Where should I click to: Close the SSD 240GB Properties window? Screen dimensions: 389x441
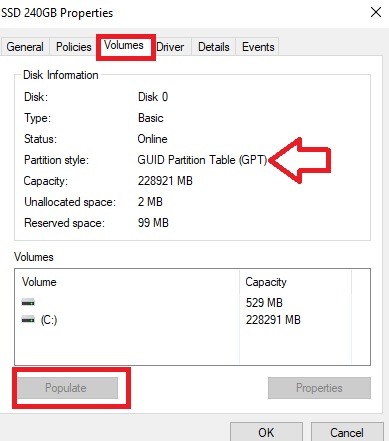point(376,12)
